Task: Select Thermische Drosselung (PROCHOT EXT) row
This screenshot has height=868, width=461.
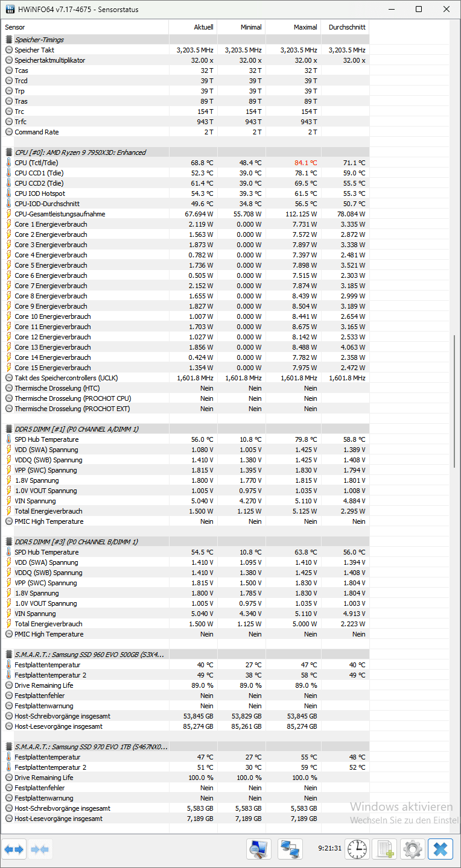Action: (x=185, y=409)
